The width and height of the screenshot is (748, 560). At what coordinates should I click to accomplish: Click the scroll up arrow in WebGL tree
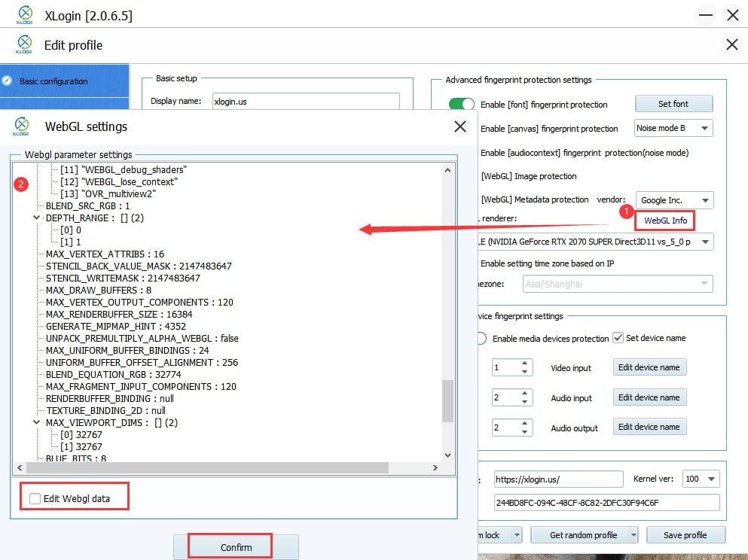point(447,169)
